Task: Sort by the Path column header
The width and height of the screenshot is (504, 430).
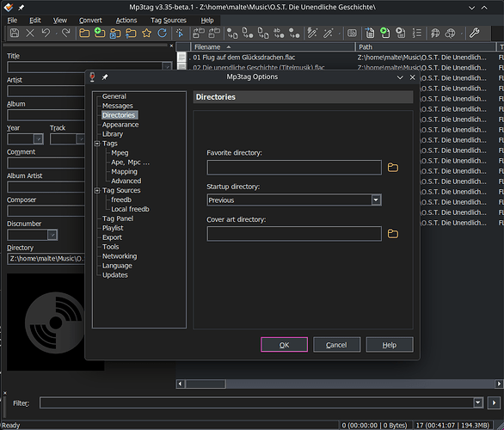Action: pos(425,47)
